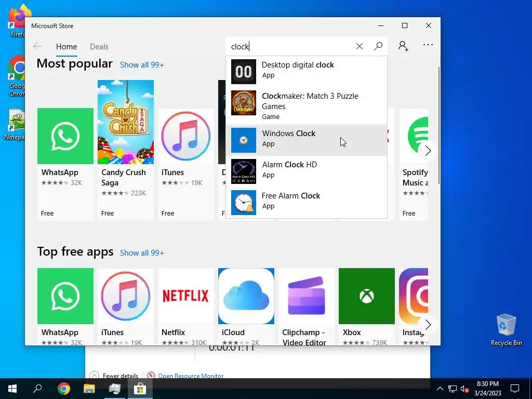This screenshot has height=399, width=532.
Task: Click the Top free apps heading text
Action: pos(75,252)
